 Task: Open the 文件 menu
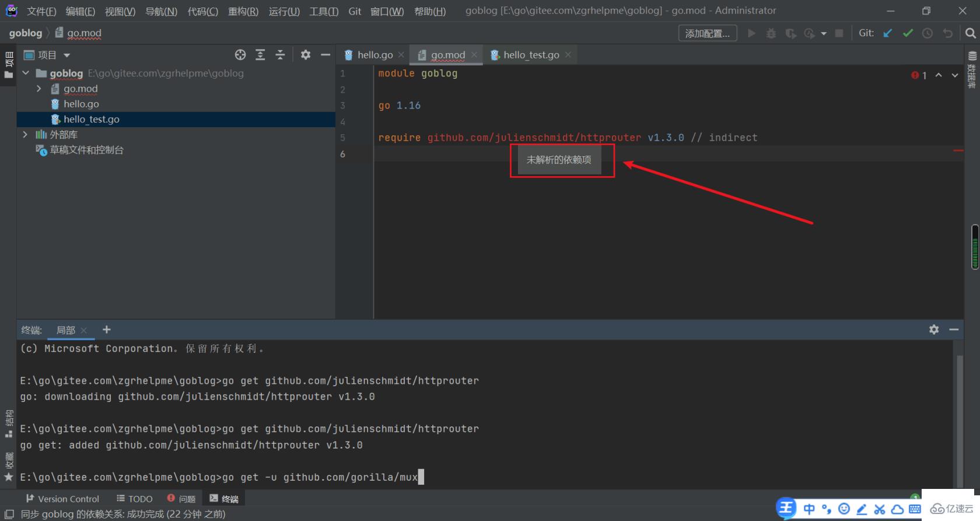click(41, 11)
